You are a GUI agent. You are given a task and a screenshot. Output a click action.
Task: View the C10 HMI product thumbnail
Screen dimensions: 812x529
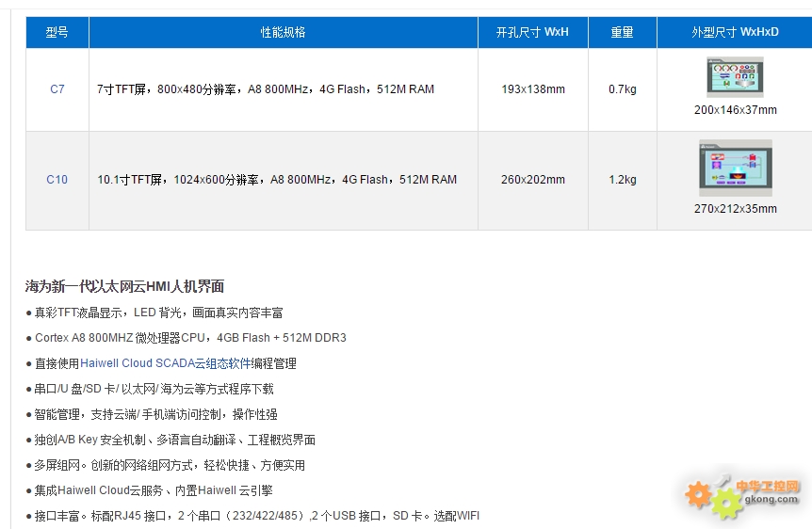coord(736,168)
